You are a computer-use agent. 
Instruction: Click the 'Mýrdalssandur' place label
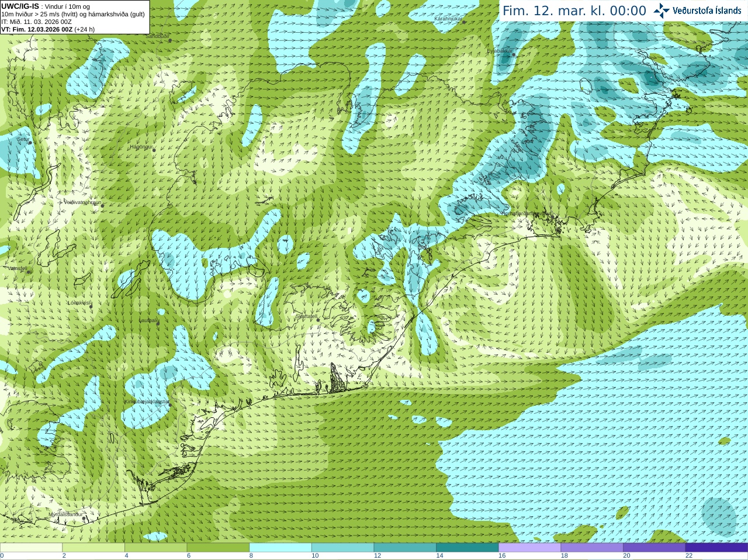[65, 514]
